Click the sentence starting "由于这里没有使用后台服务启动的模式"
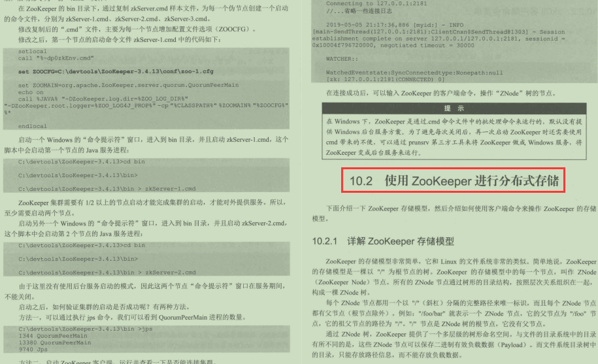Viewport: 598px width, 364px height. 145,291
